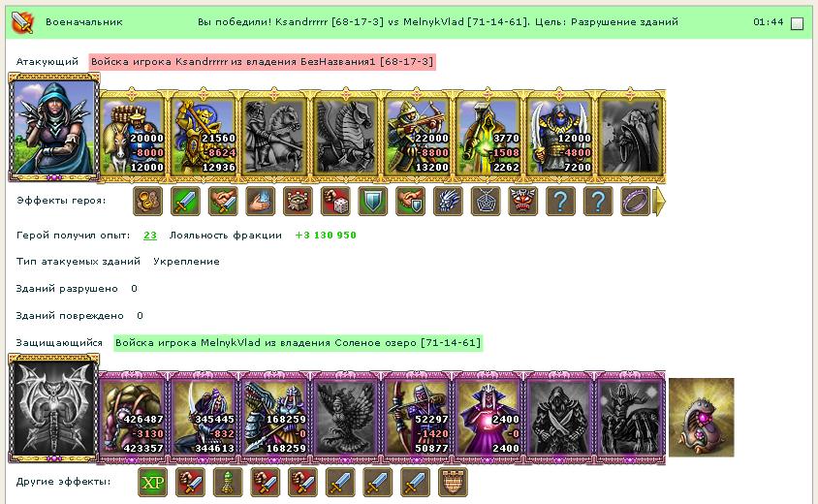
Task: Click the green potion bottle effect icon
Action: [x=228, y=482]
